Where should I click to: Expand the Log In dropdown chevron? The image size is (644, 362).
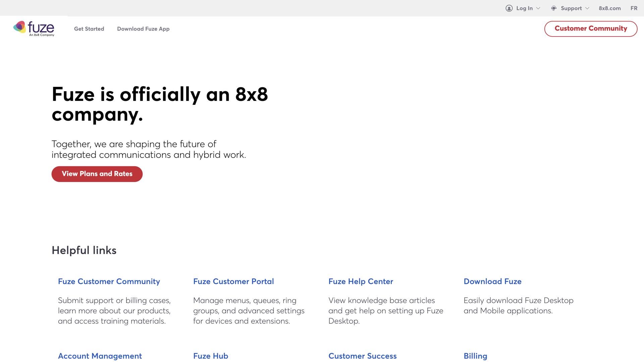[538, 8]
